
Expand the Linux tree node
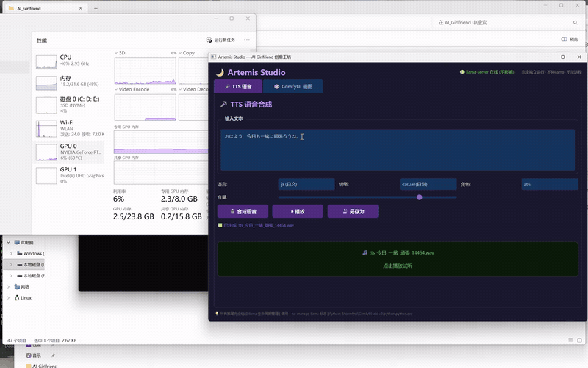click(x=8, y=298)
